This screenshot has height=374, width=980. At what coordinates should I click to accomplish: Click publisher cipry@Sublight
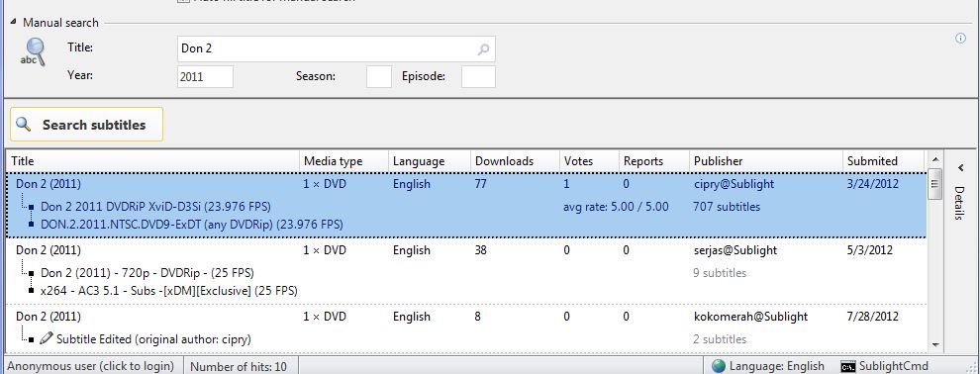(x=734, y=184)
